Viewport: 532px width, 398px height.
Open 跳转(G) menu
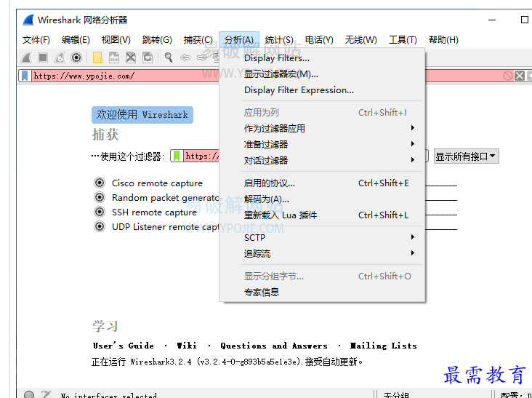pyautogui.click(x=157, y=40)
